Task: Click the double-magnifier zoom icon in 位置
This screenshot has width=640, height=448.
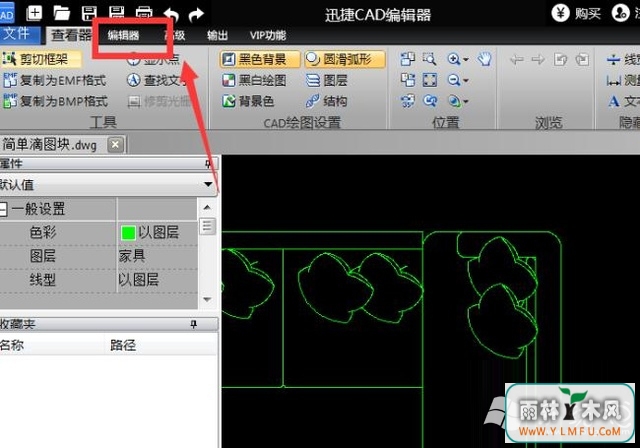Action: coord(429,100)
